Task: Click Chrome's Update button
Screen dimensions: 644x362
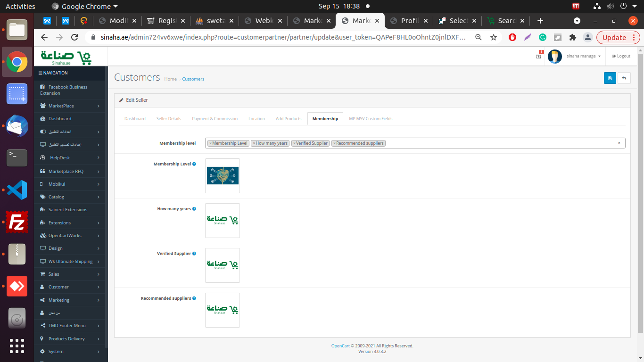Action: click(x=614, y=37)
